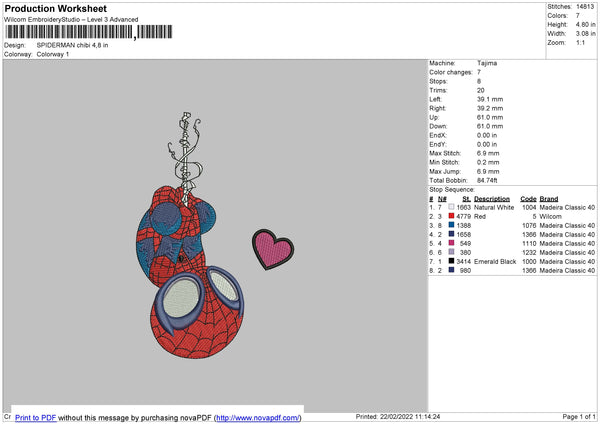This screenshot has height=424, width=600.
Task: Click the Description column header
Action: click(x=492, y=199)
